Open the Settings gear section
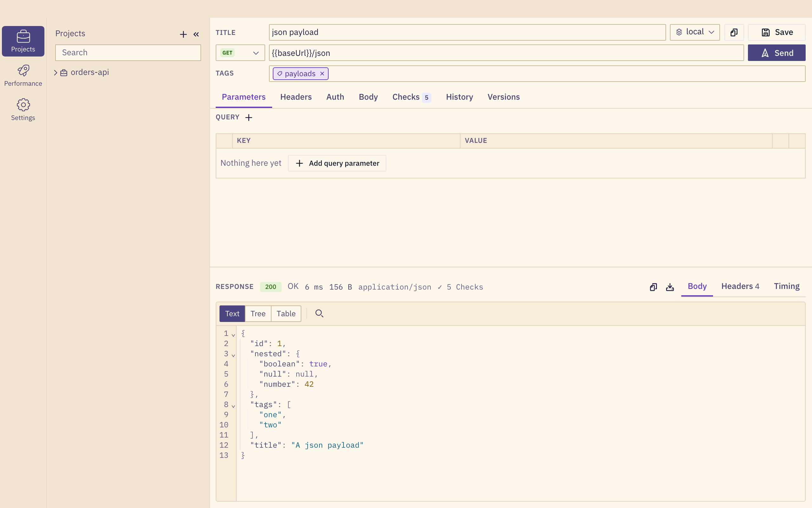This screenshot has height=508, width=812. click(23, 110)
